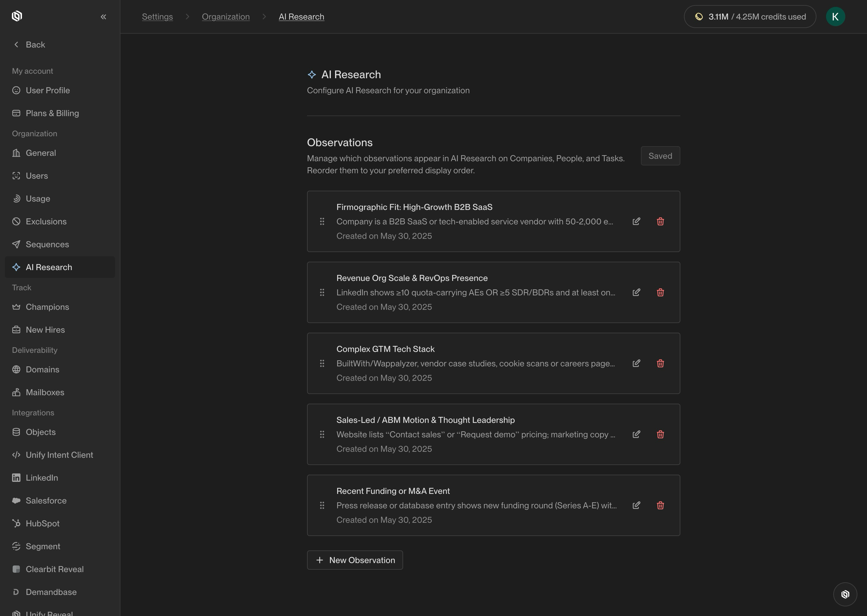Screen dimensions: 867x616
Task: Edit the Firmographic Fit observation
Action: [x=636, y=221]
